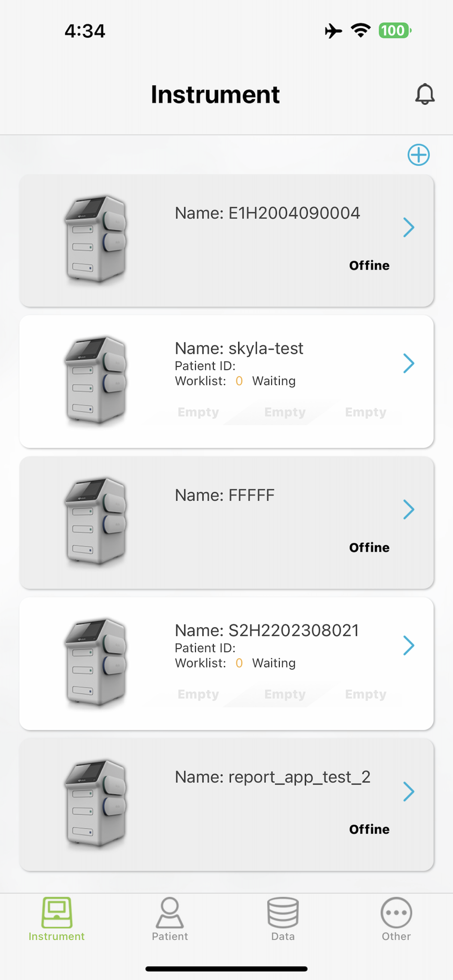The width and height of the screenshot is (453, 980).
Task: Expand report_app_test_2 chevron
Action: (408, 791)
